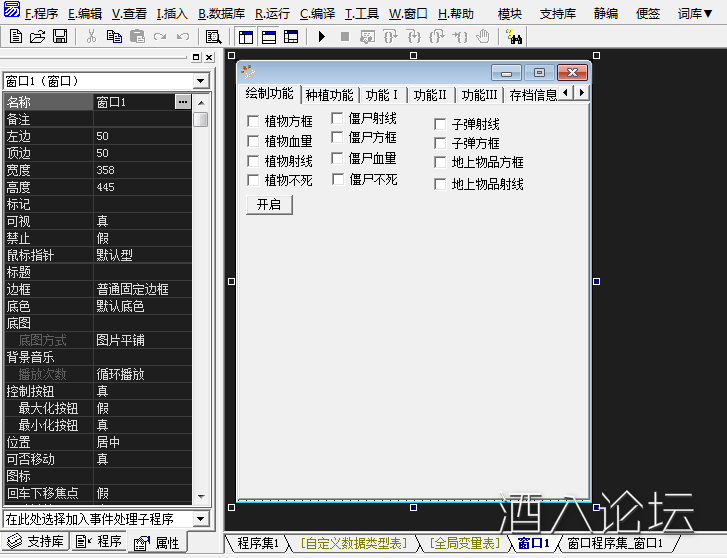The width and height of the screenshot is (727, 558).
Task: Click the Open file toolbar icon
Action: coord(37,37)
